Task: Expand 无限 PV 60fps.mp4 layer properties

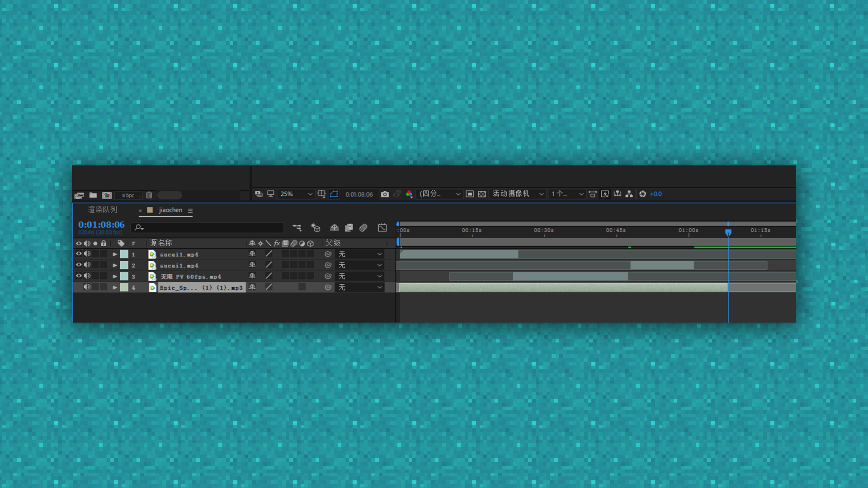Action: (x=115, y=276)
